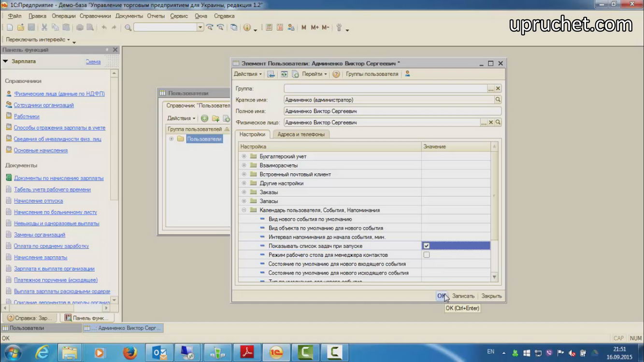Click the reread icon in user form toolbar
The image size is (644, 362).
click(284, 74)
